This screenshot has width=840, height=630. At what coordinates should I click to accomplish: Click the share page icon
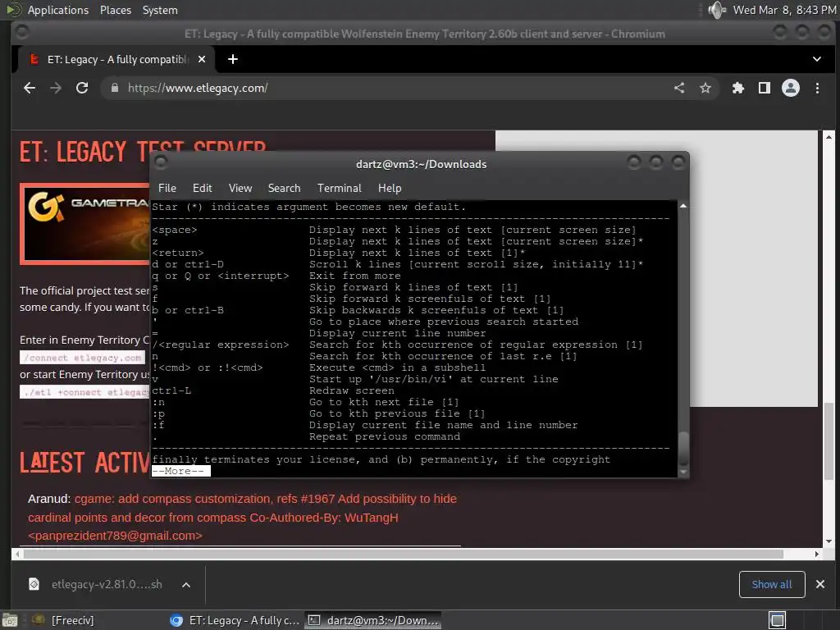coord(679,88)
